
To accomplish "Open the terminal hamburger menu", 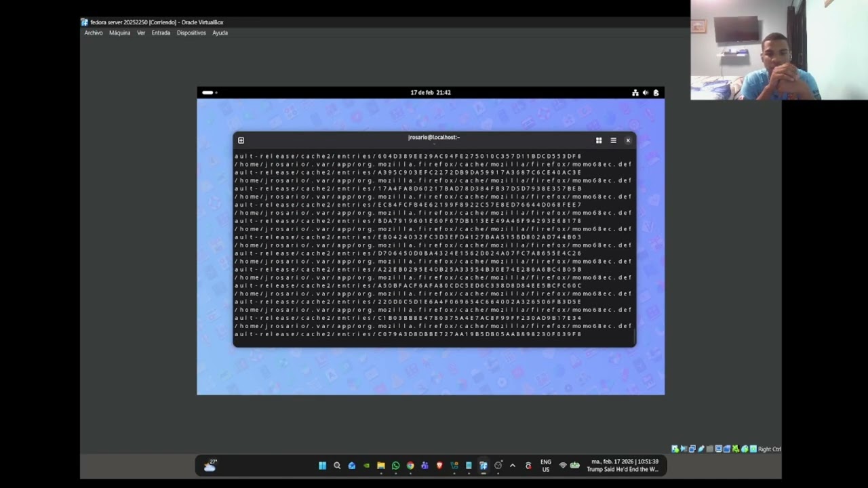I will coord(613,140).
